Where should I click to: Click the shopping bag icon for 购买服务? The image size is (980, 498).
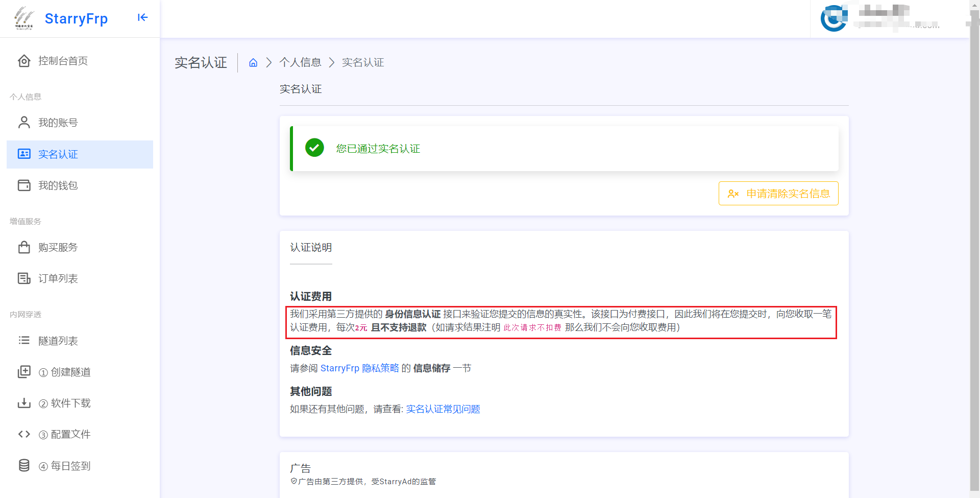pos(24,247)
